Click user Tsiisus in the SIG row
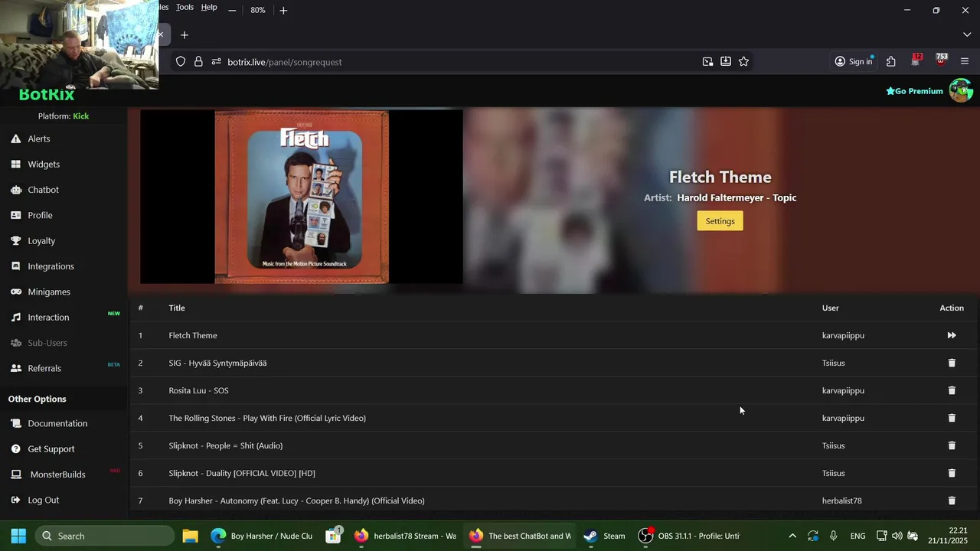Image resolution: width=980 pixels, height=551 pixels. pos(833,363)
